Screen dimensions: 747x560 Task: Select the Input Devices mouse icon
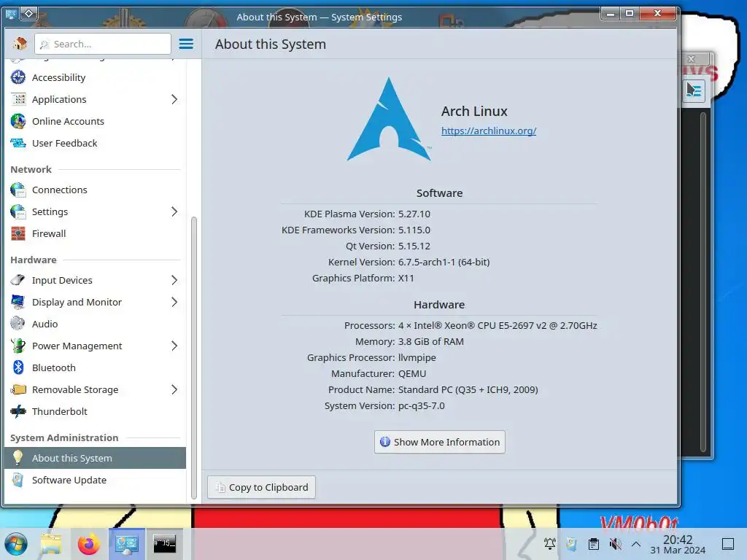18,281
